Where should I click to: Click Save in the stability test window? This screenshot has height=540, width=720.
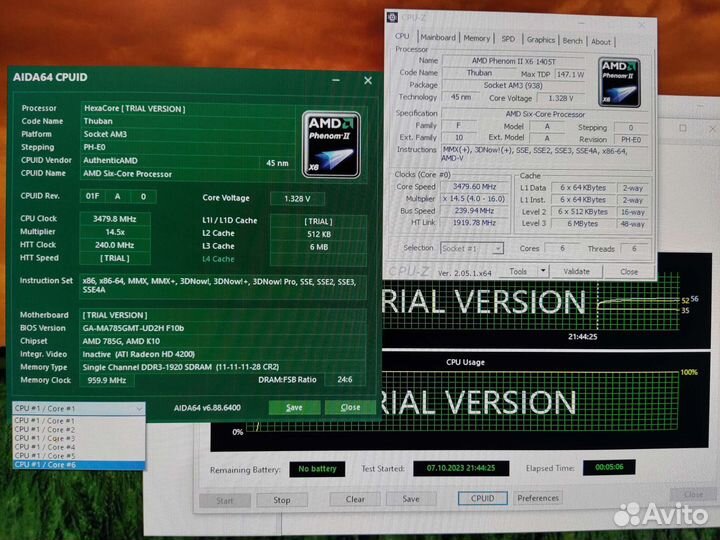(411, 499)
